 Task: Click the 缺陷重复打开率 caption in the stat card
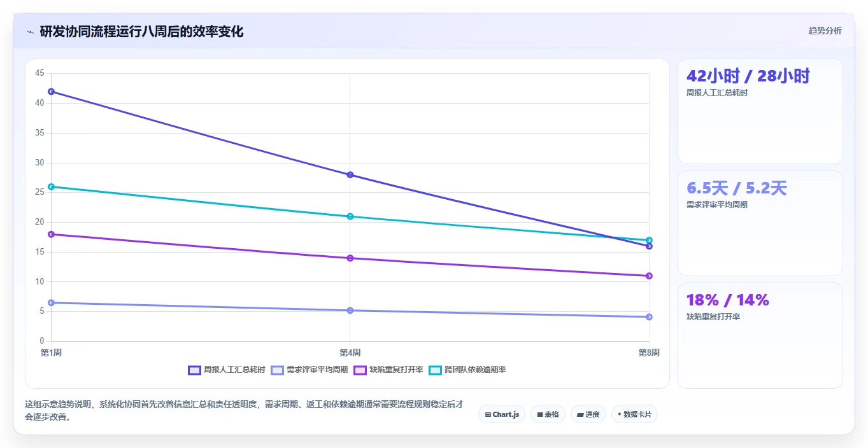click(x=713, y=317)
